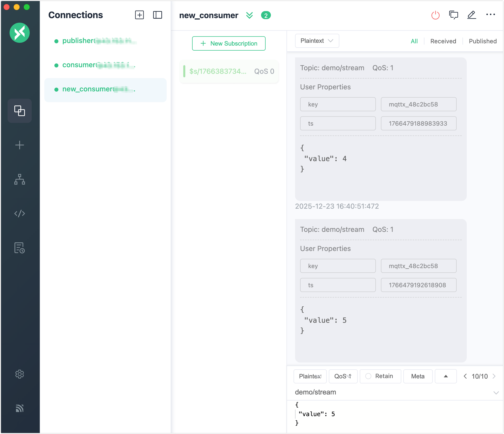504x434 pixels.
Task: Open the three-dot more options menu
Action: pyautogui.click(x=490, y=15)
